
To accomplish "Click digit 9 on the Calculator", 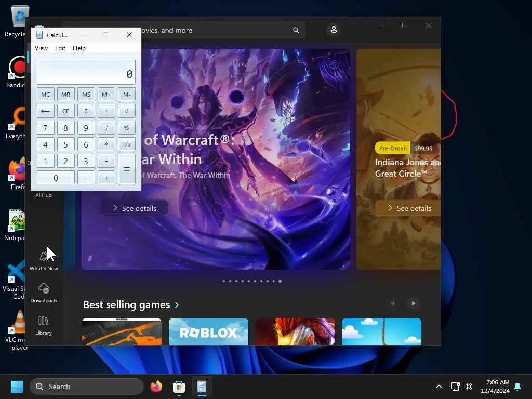I will point(86,128).
